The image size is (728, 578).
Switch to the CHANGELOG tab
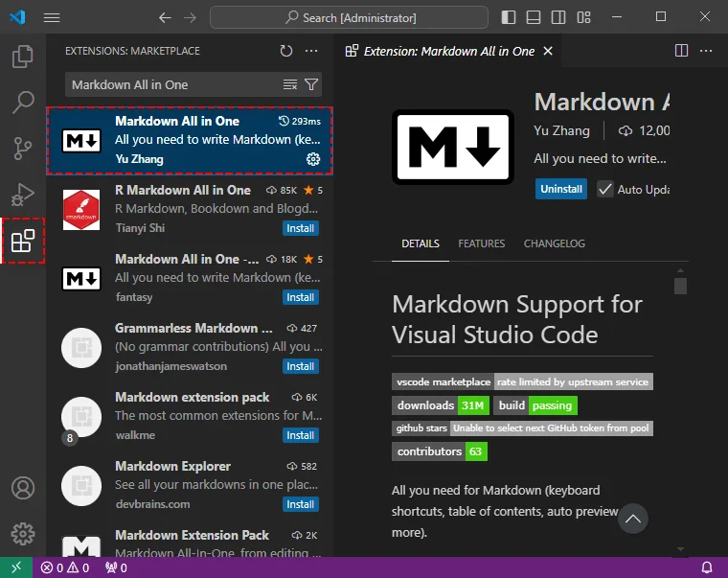[x=555, y=243]
